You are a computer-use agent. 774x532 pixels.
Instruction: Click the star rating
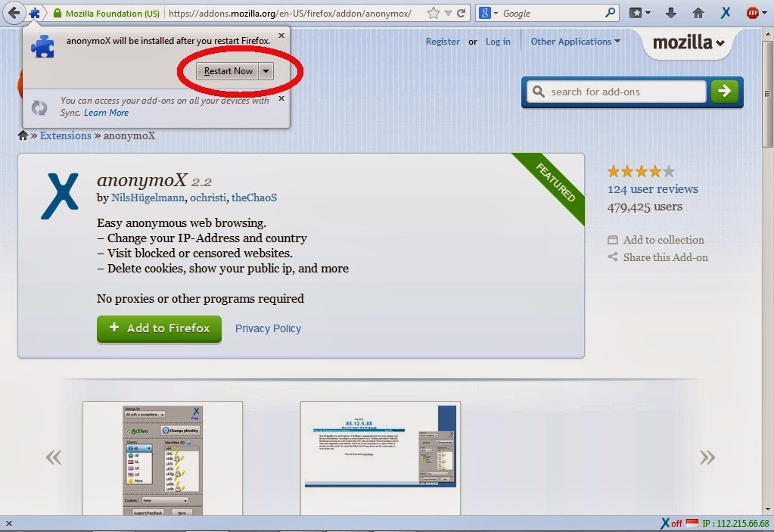pos(641,172)
